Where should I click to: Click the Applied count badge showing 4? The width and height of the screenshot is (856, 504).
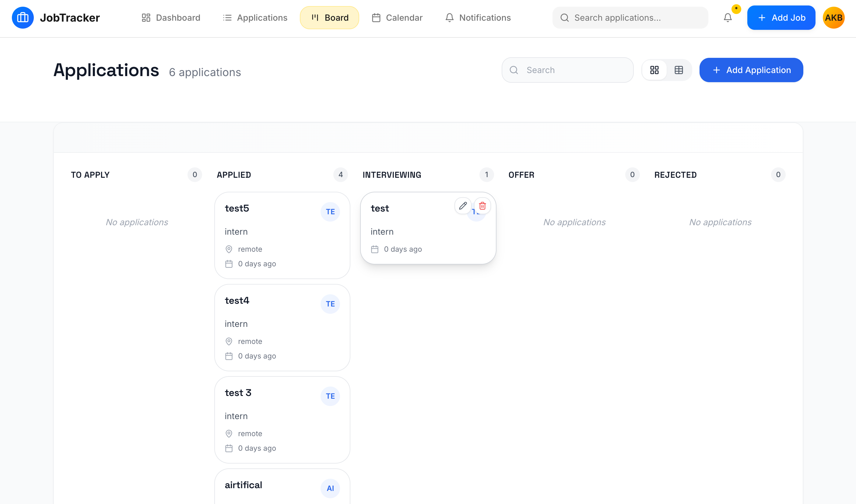point(341,175)
